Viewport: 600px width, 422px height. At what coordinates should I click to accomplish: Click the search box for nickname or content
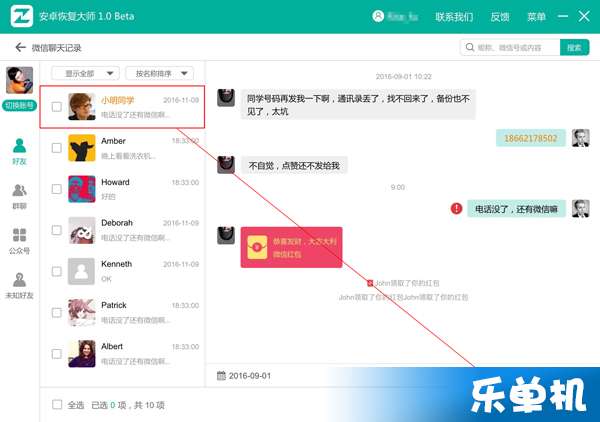[x=510, y=47]
